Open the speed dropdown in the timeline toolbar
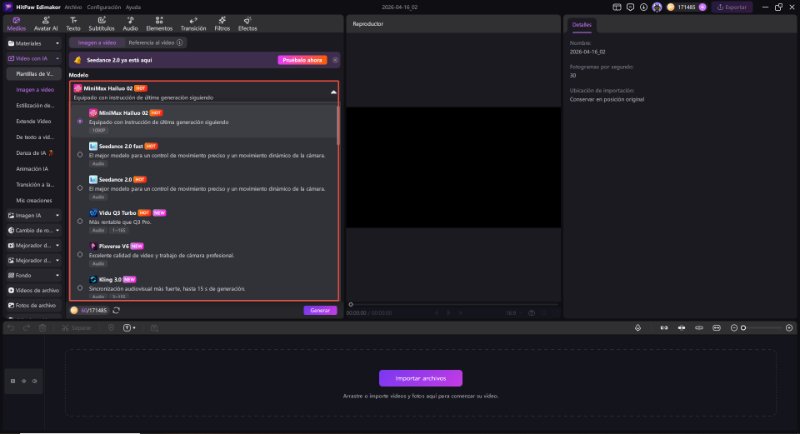800x434 pixels. click(129, 328)
